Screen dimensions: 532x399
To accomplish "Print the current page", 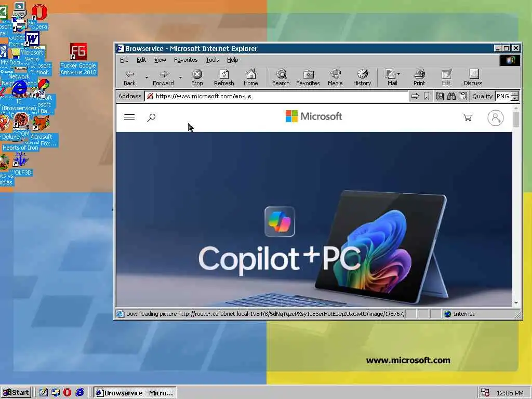I will tap(419, 78).
